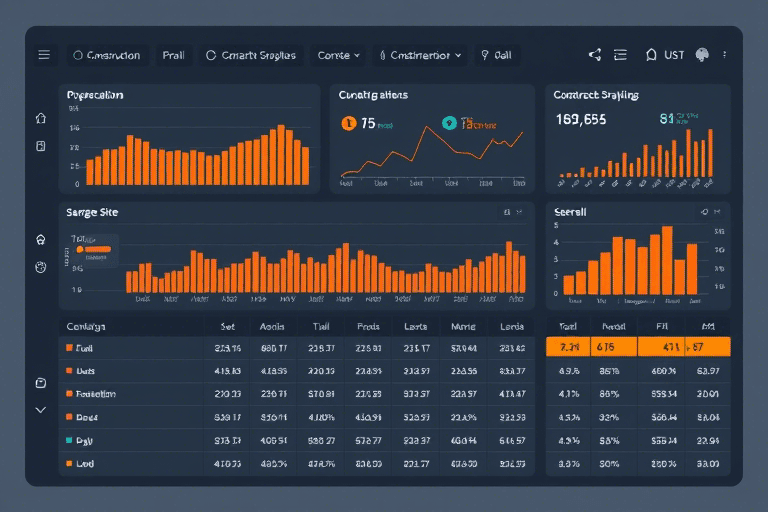Switch to the Cmarts Sraplias tab
Viewport: 768px width, 512px height.
251,56
